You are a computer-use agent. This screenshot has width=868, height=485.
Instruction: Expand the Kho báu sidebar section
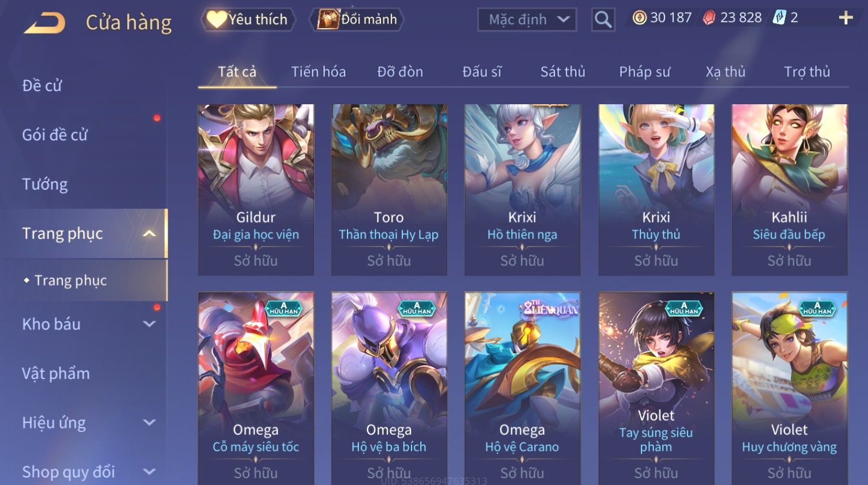149,324
